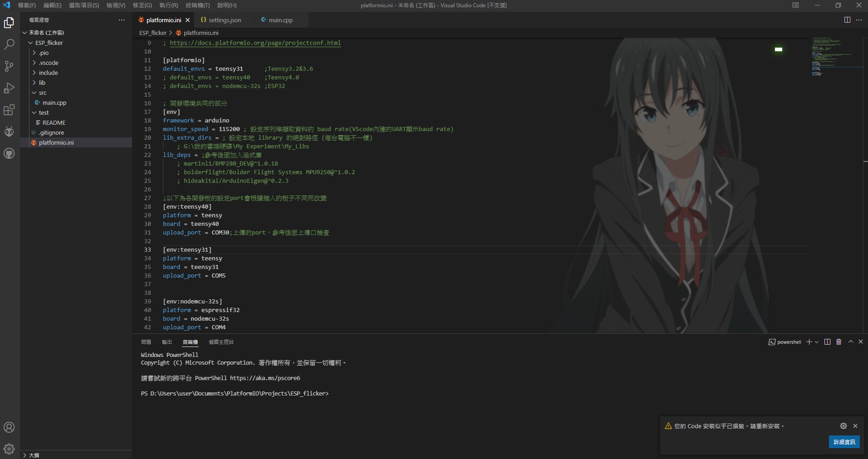Click the More Info notification button
This screenshot has width=868, height=459.
point(844,442)
